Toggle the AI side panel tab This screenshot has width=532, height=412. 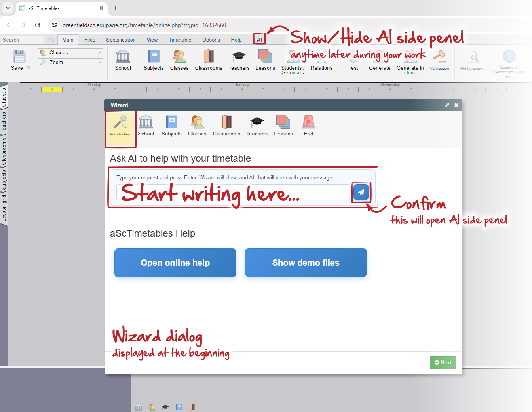259,40
